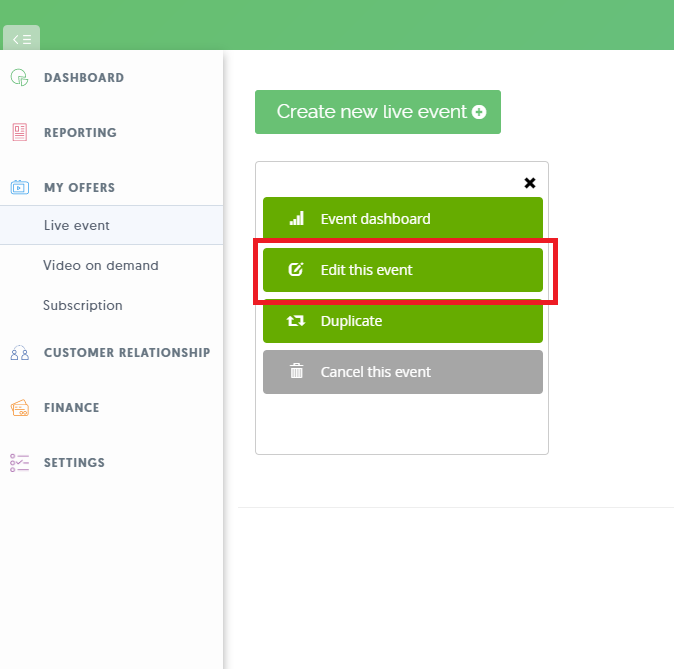674x669 pixels.
Task: Click the Reporting document icon
Action: [19, 132]
